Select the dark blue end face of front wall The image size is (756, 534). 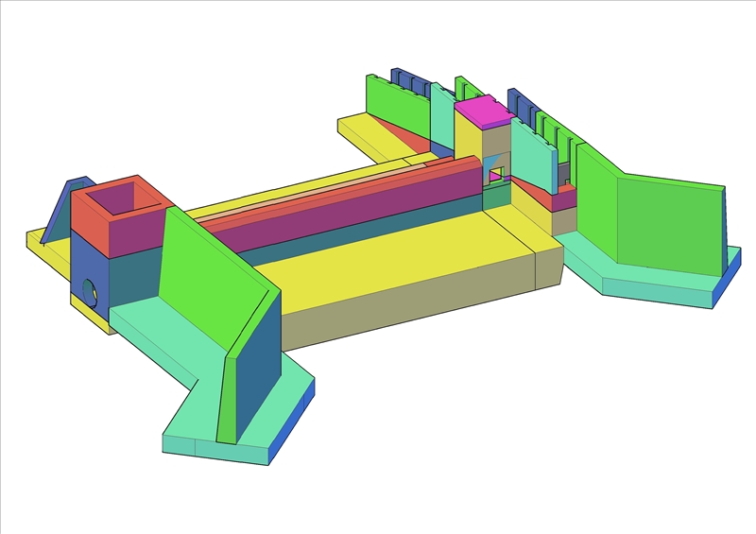[x=255, y=369]
